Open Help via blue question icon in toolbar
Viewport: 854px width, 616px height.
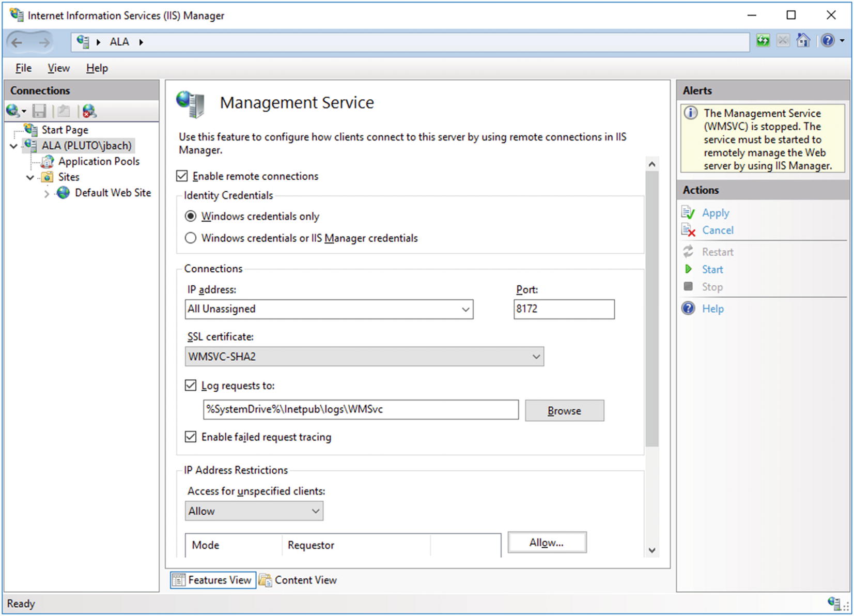coord(828,41)
